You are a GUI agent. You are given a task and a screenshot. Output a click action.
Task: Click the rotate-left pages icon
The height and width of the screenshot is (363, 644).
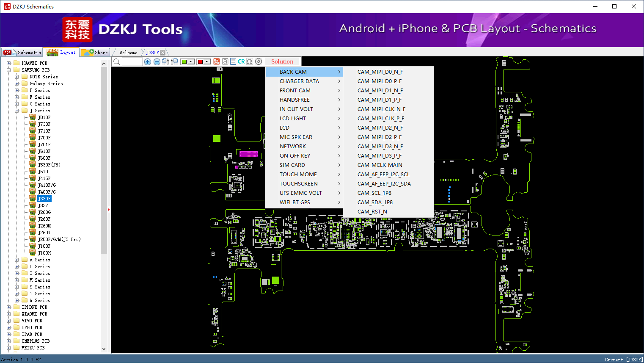point(174,62)
